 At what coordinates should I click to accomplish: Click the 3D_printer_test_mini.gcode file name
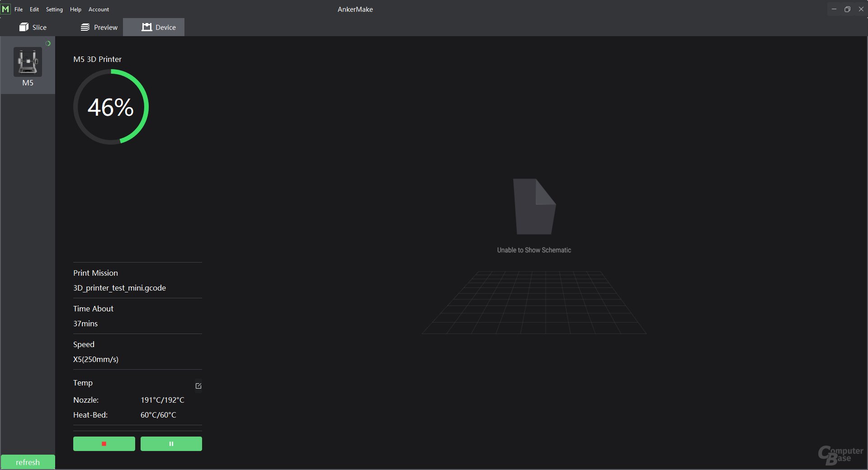pos(119,288)
